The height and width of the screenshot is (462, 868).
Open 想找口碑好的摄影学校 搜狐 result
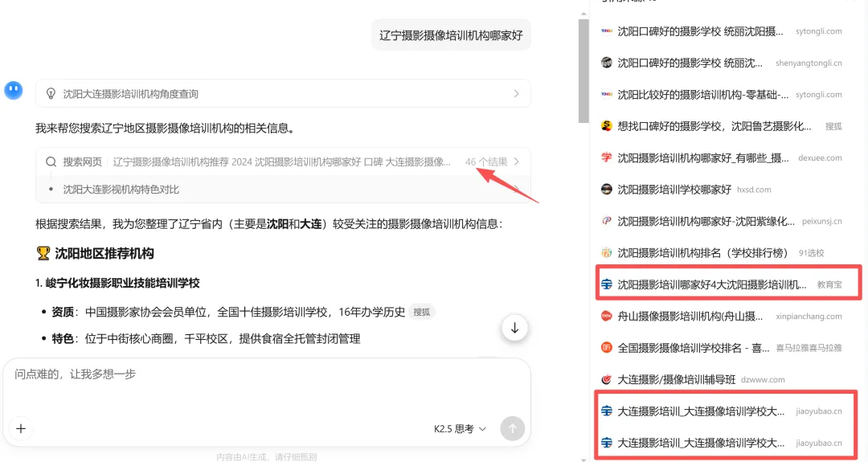721,126
